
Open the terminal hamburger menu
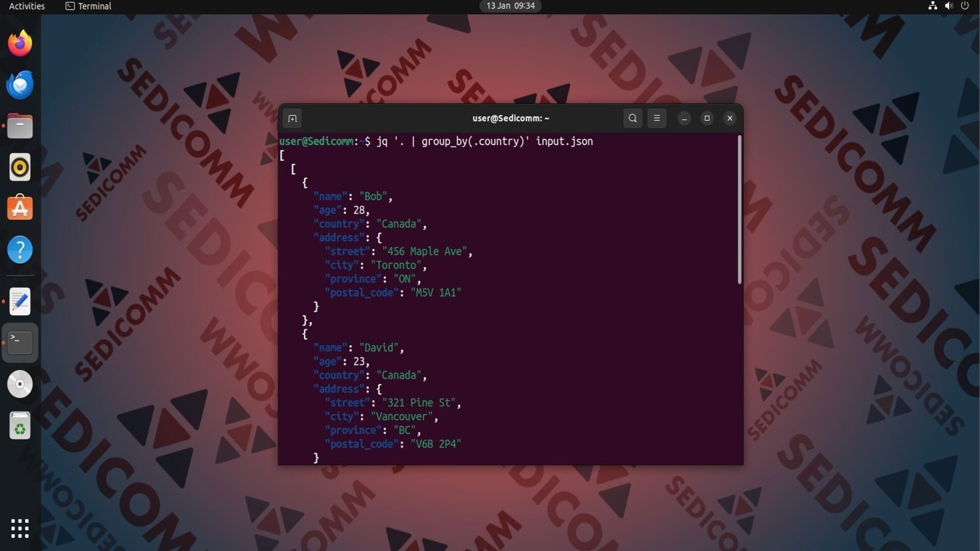(657, 118)
